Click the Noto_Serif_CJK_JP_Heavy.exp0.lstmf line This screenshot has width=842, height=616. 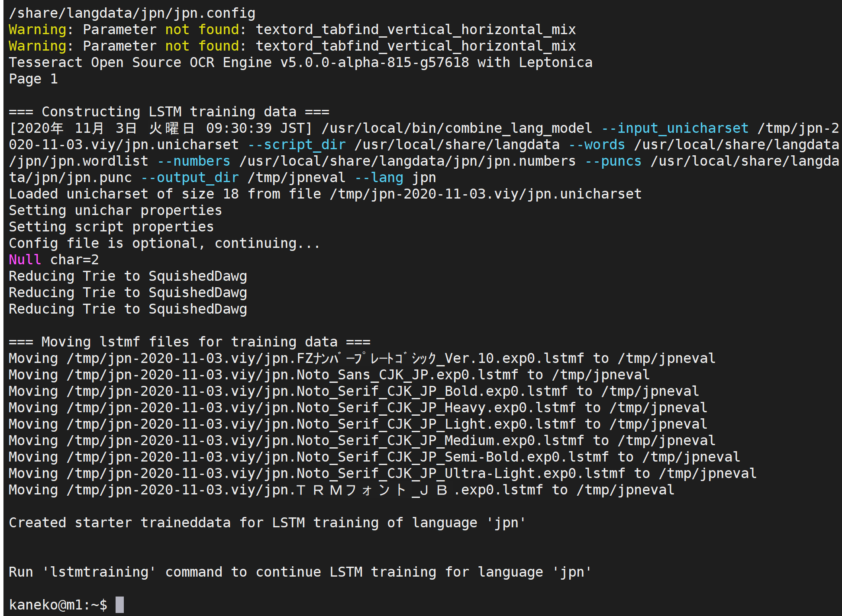(x=358, y=408)
